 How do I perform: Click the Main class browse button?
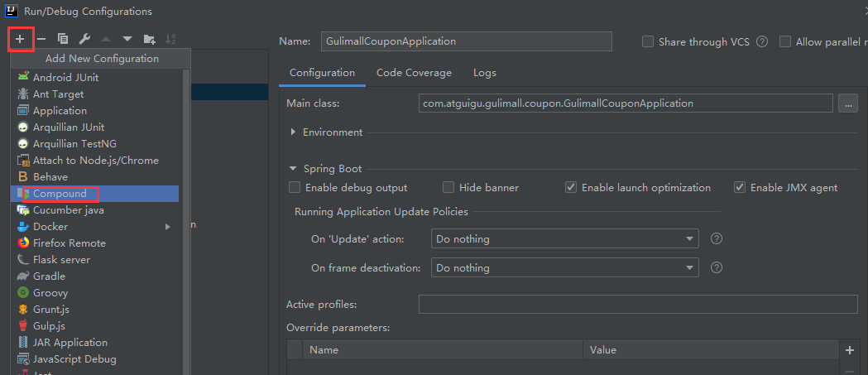click(847, 103)
